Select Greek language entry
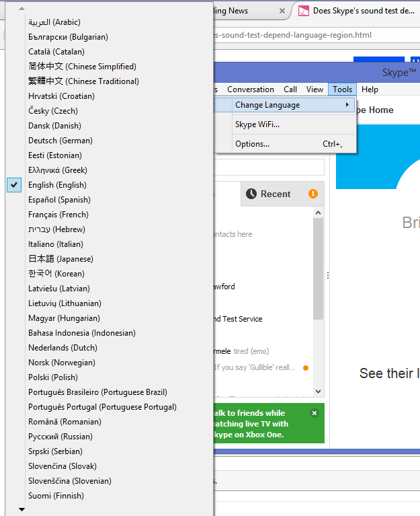Viewport: 420px width, 516px height. 58,170
